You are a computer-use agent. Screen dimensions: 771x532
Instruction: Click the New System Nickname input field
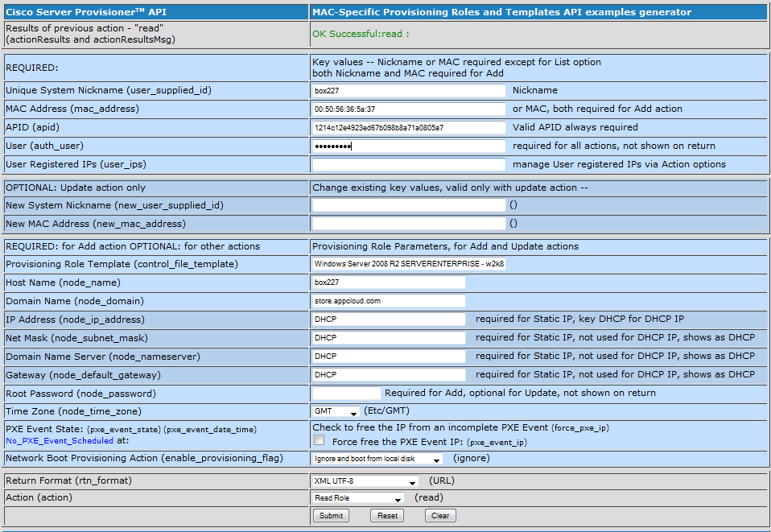409,205
